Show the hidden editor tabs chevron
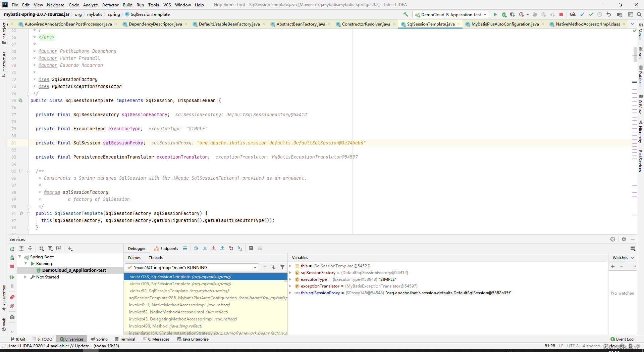Image resolution: width=644 pixels, height=352 pixels. [x=632, y=24]
